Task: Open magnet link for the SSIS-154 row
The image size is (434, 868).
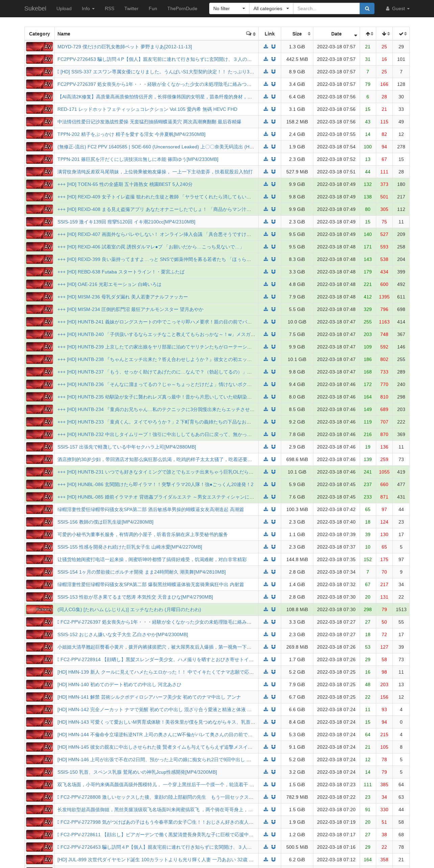Action: click(273, 572)
